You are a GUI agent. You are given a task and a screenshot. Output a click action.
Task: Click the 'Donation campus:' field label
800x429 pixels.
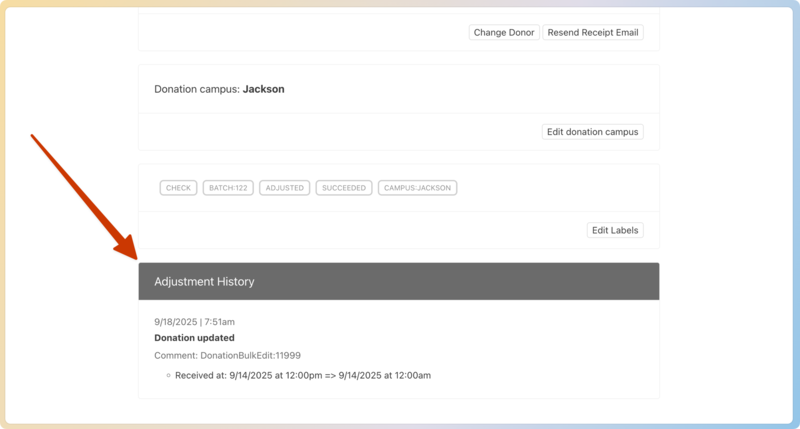197,89
